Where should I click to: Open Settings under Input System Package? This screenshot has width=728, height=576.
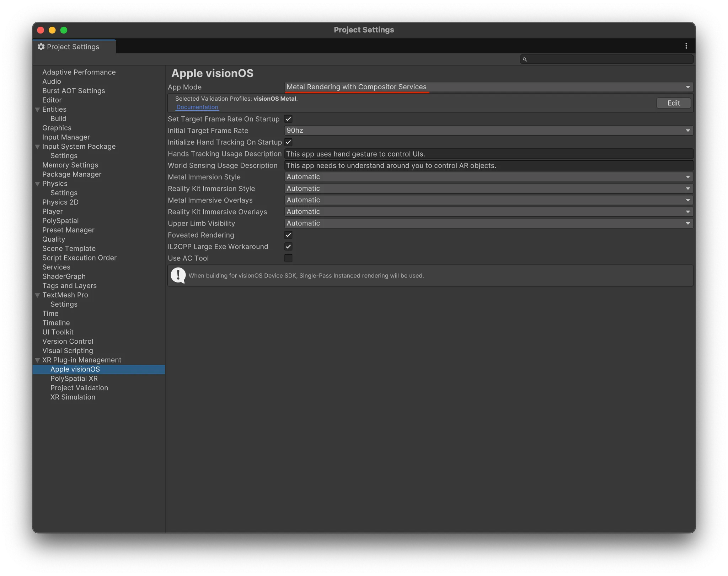(64, 156)
